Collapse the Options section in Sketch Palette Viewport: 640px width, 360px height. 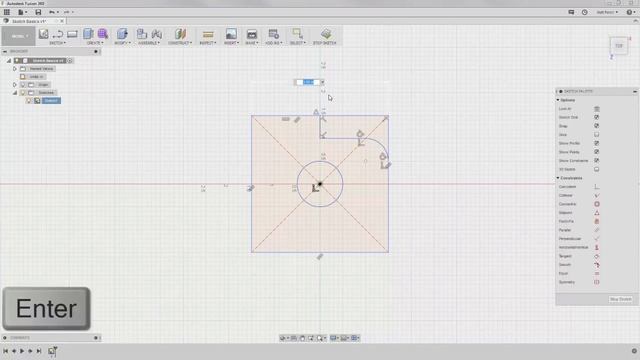pyautogui.click(x=558, y=100)
